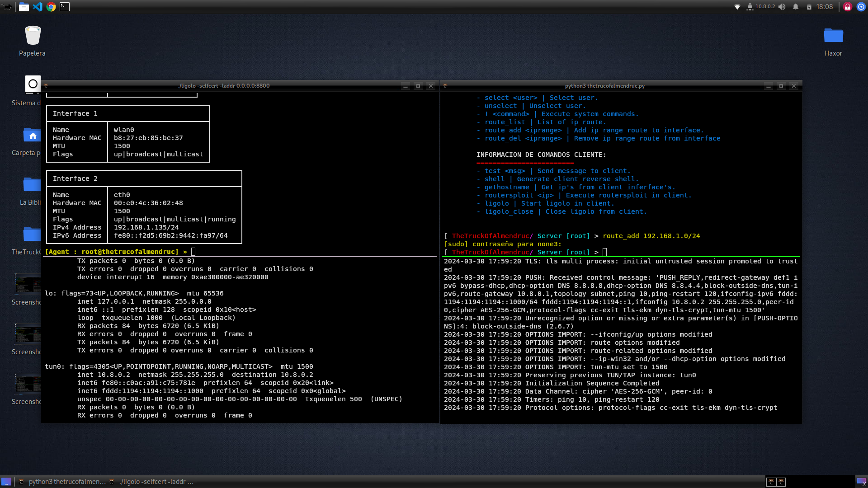
Task: Click the wlan0 interface name
Action: pyautogui.click(x=124, y=130)
